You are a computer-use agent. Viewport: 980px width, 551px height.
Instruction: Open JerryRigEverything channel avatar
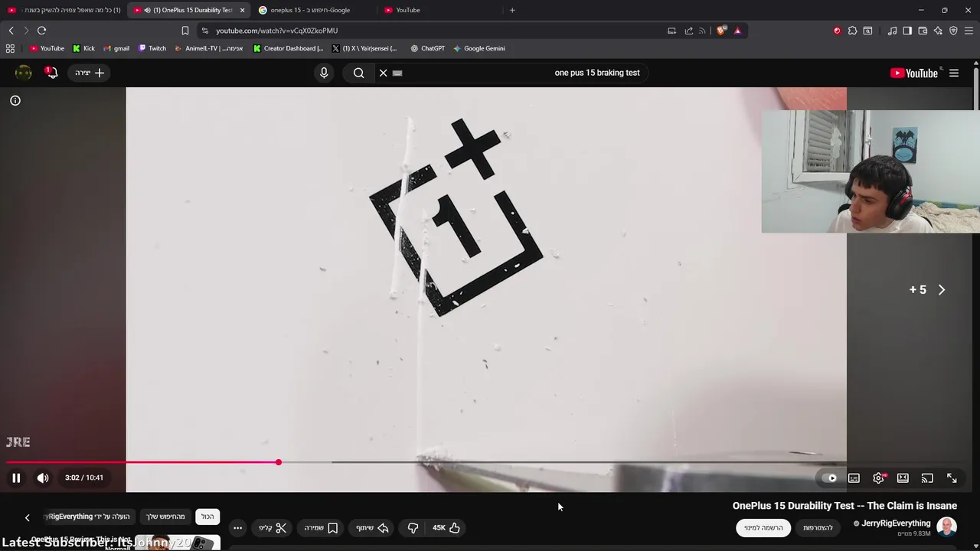click(947, 527)
